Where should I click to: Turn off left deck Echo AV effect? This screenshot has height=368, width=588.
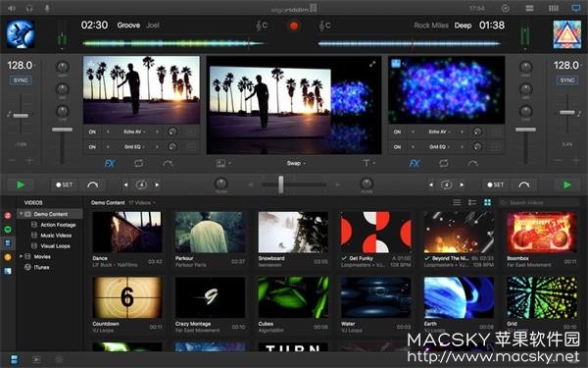tap(92, 131)
